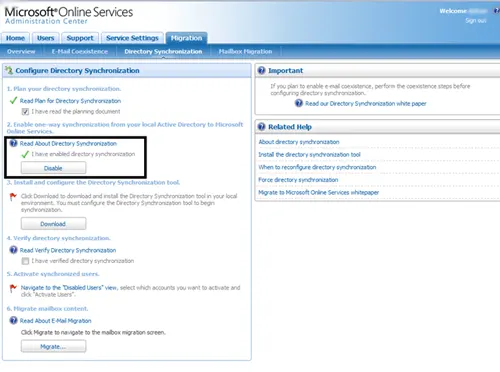Go to Service Settings tab

coord(132,38)
